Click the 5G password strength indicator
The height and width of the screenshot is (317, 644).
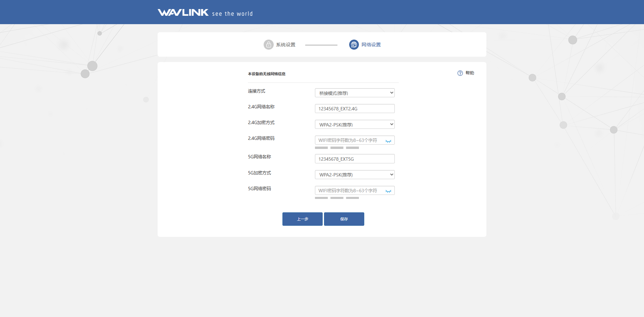coord(337,198)
